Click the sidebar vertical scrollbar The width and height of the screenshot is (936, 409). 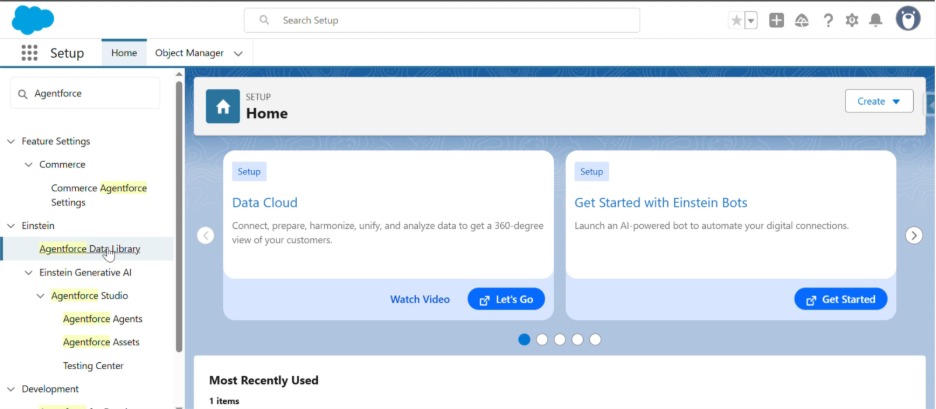pos(178,216)
